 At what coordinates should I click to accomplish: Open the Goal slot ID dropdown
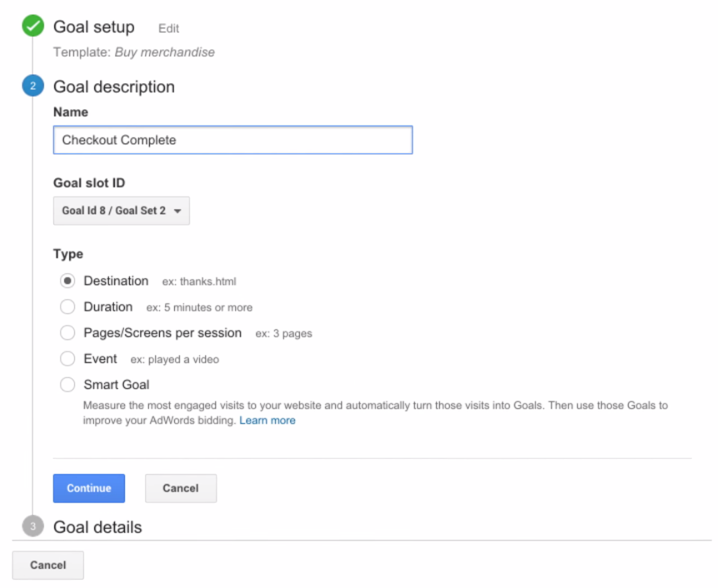click(121, 211)
